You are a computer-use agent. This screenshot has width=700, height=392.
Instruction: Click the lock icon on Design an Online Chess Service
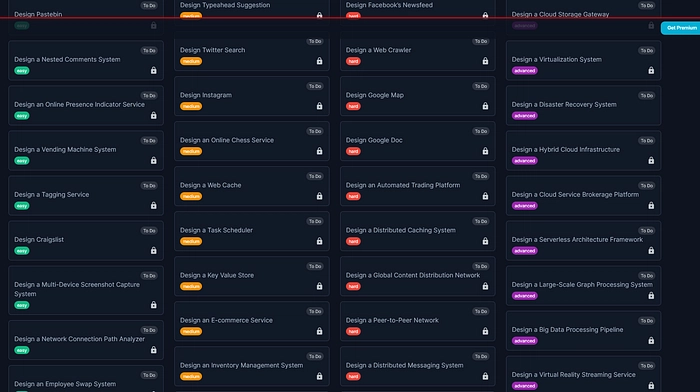coord(319,151)
